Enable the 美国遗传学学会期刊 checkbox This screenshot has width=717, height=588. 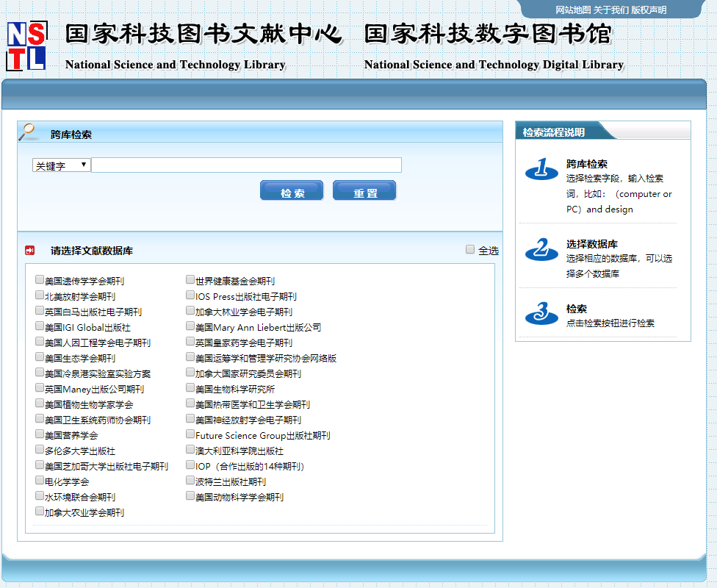[40, 280]
